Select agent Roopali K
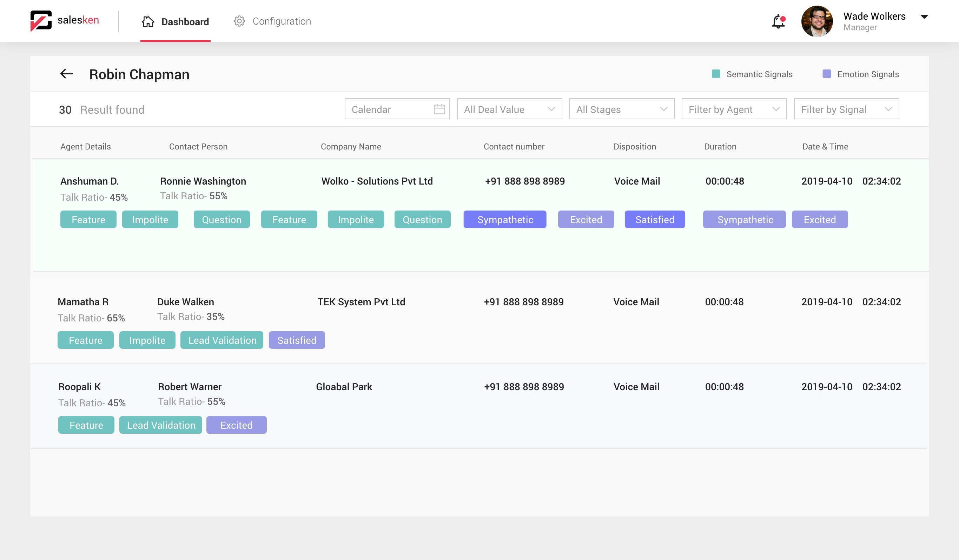The height and width of the screenshot is (560, 959). point(80,387)
